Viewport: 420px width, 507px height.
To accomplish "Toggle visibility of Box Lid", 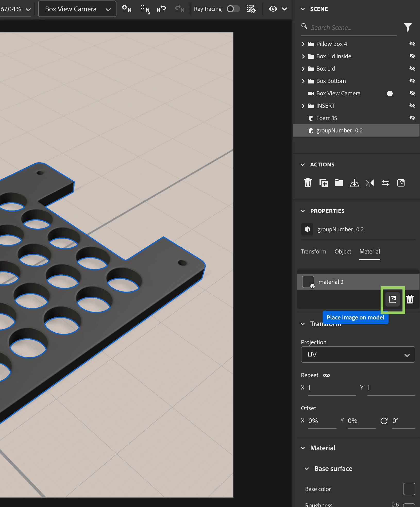I will (412, 69).
